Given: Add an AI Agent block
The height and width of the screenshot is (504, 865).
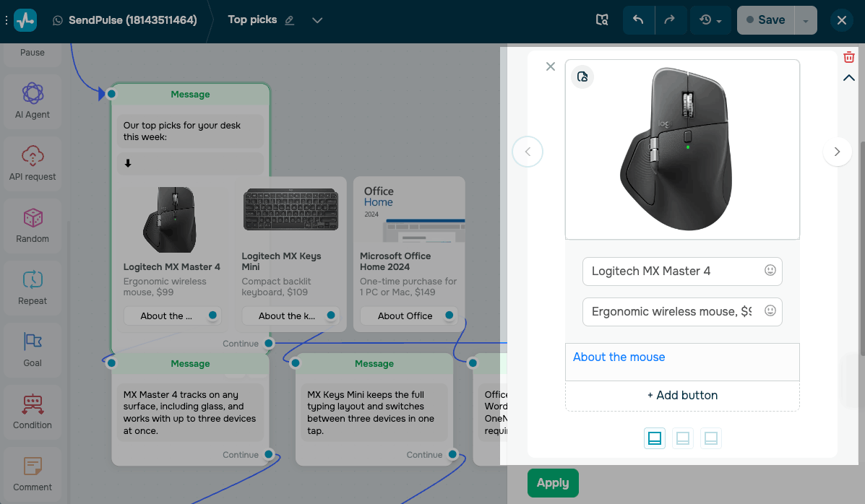Looking at the screenshot, I should (x=33, y=100).
